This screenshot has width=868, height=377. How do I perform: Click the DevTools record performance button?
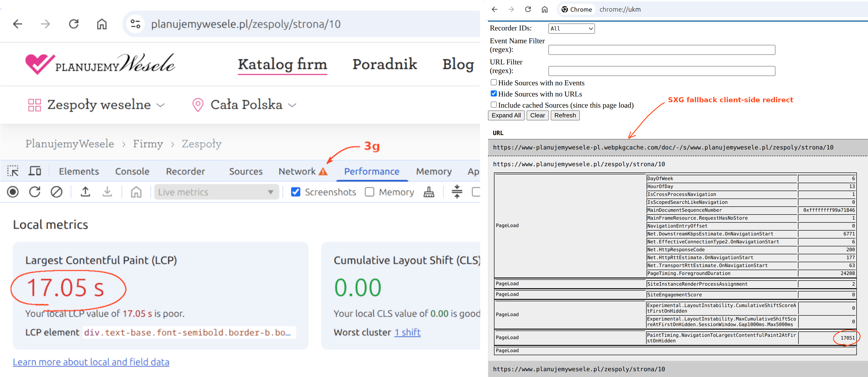[13, 192]
